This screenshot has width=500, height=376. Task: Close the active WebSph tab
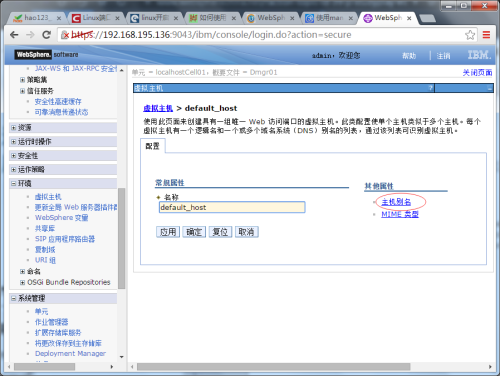point(409,18)
